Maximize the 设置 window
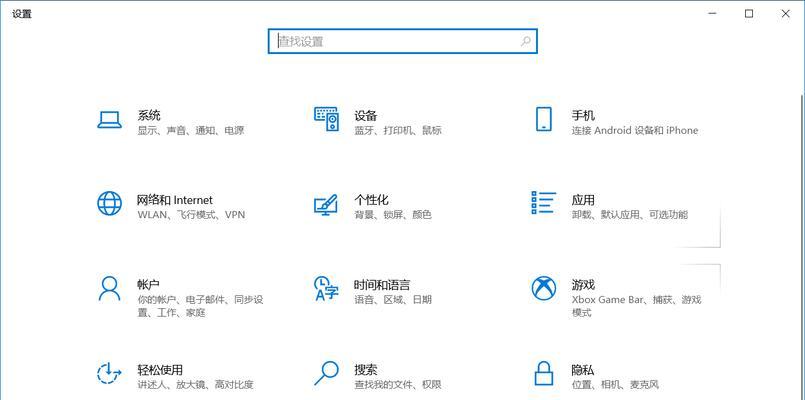 (749, 14)
